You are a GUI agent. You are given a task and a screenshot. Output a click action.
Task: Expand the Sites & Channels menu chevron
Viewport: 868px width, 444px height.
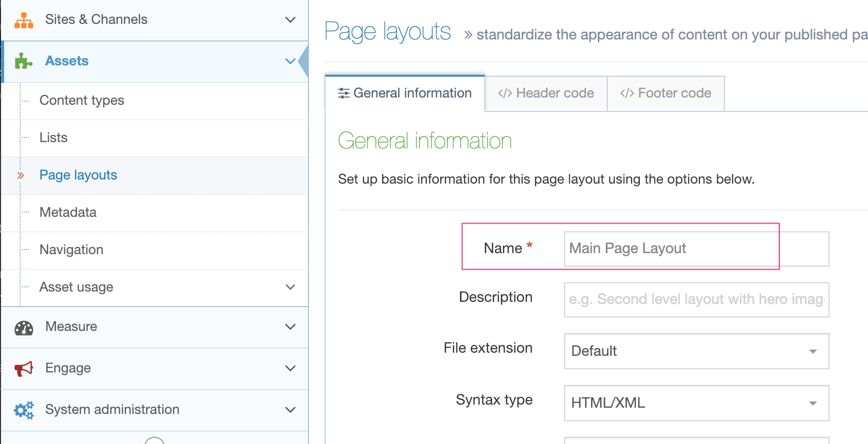(290, 20)
